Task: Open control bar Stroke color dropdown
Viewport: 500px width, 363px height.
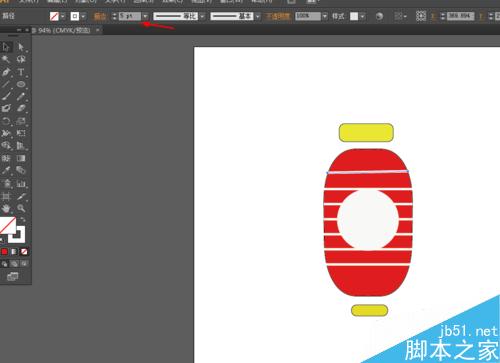Action: point(83,16)
